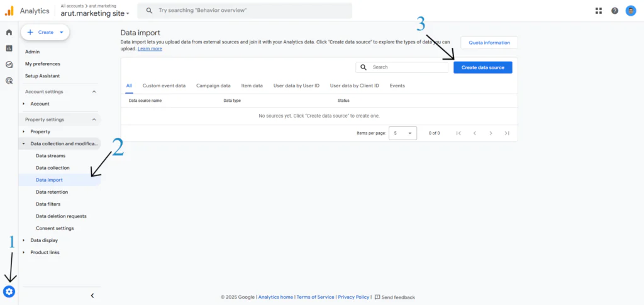Select Data retention in sidebar

pos(52,192)
